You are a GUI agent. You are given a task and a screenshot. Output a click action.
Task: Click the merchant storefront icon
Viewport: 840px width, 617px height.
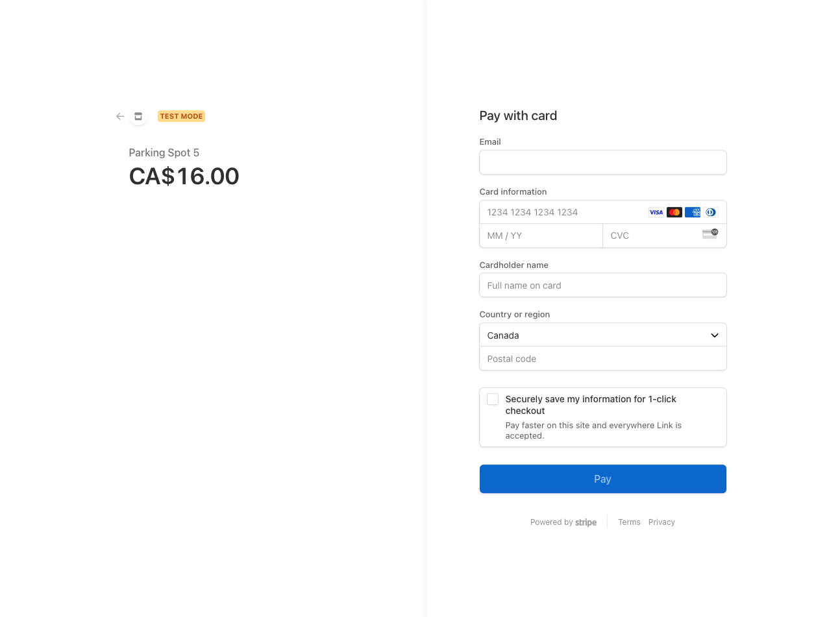click(138, 117)
